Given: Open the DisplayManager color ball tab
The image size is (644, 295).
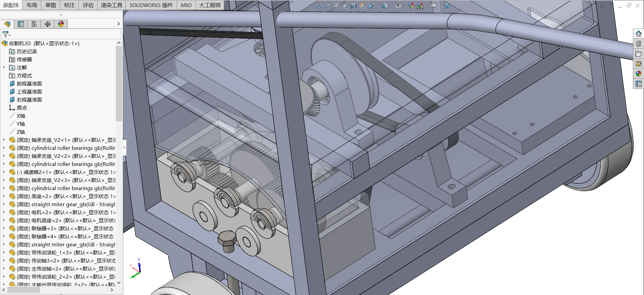Looking at the screenshot, I should [61, 24].
